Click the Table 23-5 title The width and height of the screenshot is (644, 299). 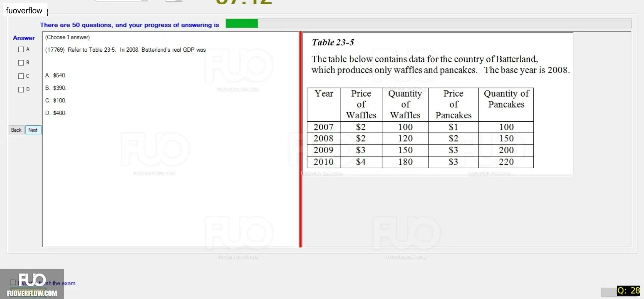click(x=333, y=43)
